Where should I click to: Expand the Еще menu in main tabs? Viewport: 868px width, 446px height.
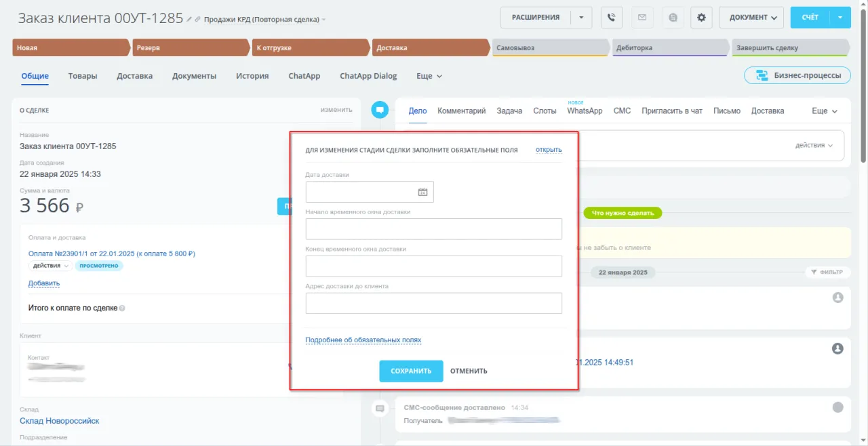coord(429,76)
